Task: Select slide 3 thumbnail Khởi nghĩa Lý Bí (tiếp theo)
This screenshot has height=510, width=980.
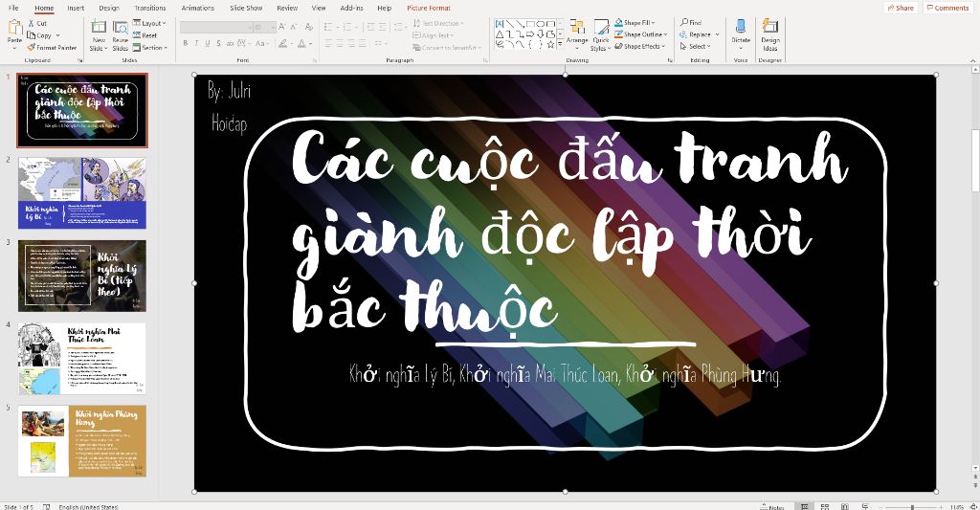Action: [x=82, y=276]
